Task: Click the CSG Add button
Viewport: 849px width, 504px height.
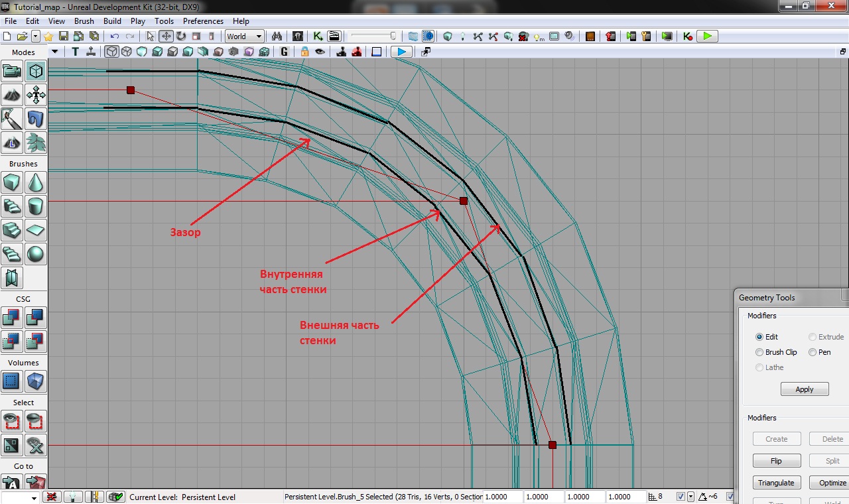Action: click(12, 318)
